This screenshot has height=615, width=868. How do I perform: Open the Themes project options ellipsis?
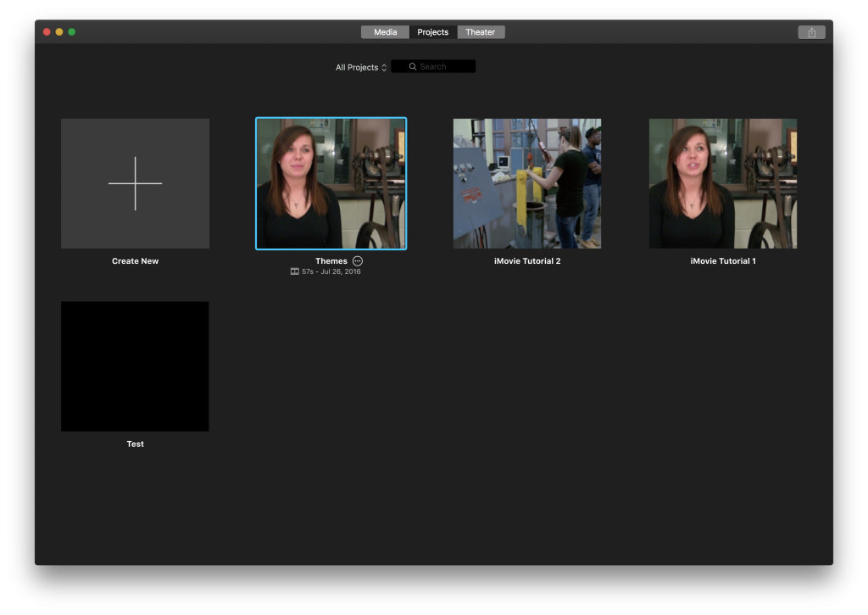pyautogui.click(x=358, y=261)
